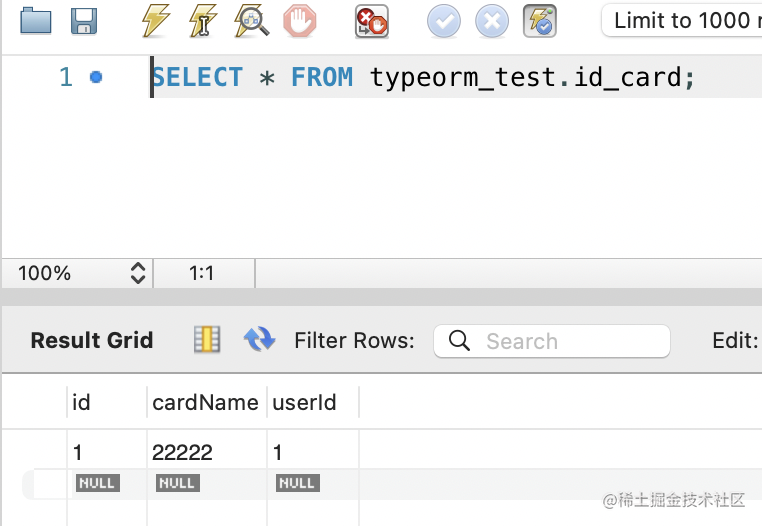
Task: Select the cardName cell 22222
Action: click(x=183, y=452)
